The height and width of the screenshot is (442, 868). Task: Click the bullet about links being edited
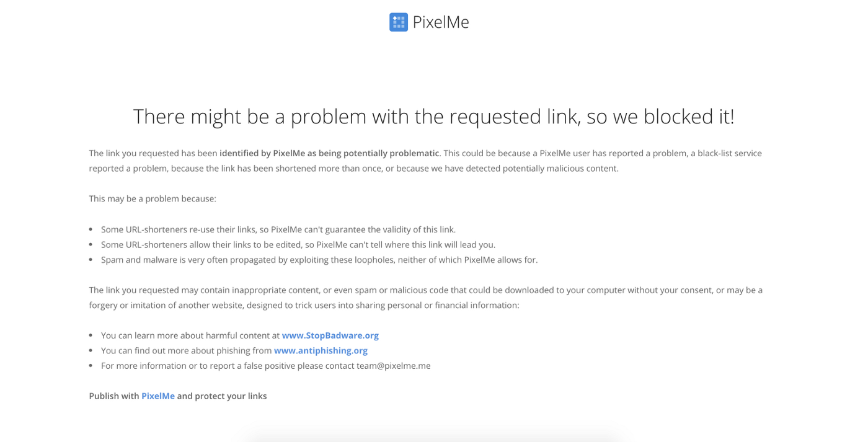[298, 245]
